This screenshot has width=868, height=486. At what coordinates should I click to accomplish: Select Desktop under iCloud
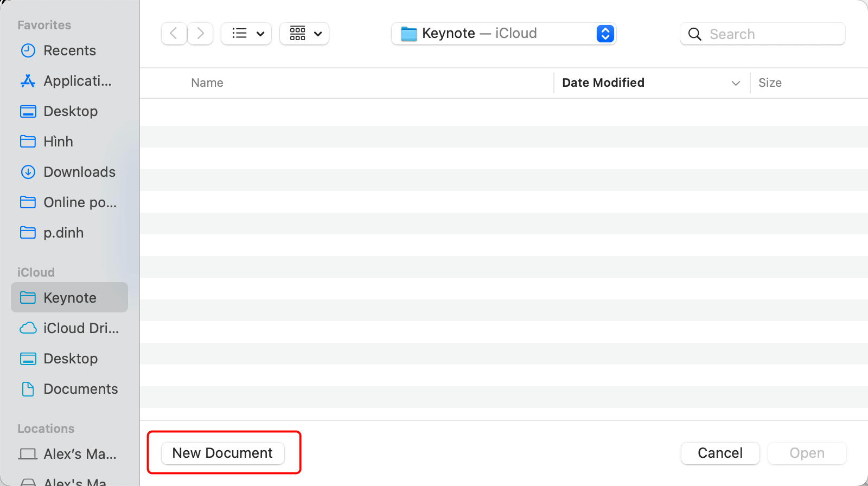pyautogui.click(x=69, y=359)
